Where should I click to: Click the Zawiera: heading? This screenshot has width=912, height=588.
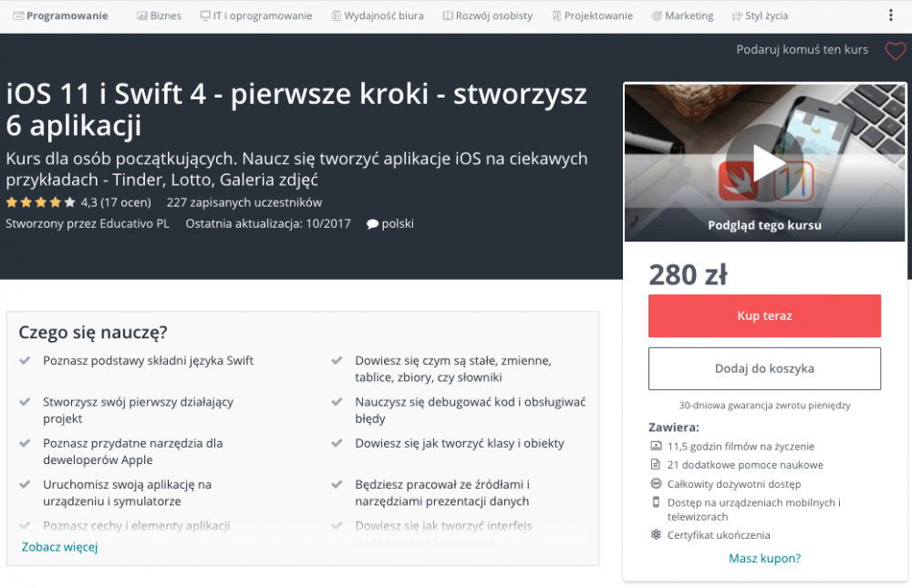coord(674,428)
